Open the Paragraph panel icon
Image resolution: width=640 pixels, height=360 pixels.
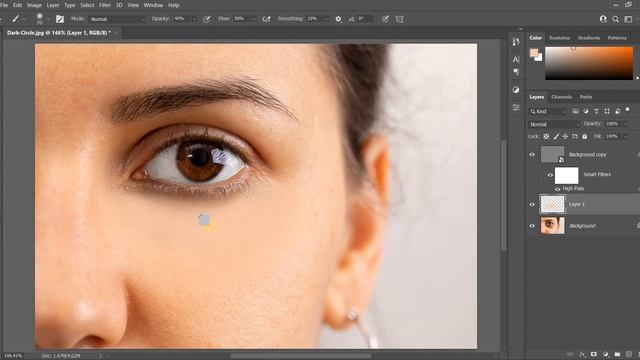[516, 72]
